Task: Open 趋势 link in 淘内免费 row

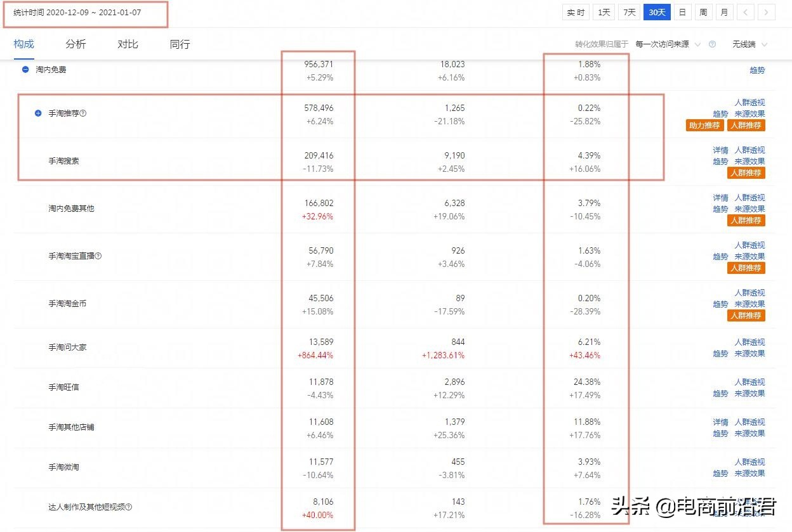Action: tap(757, 70)
